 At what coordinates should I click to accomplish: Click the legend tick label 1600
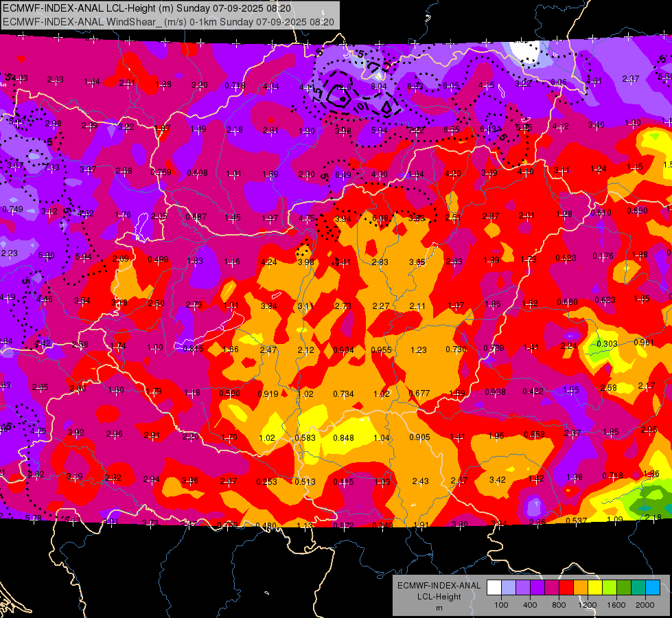point(616,605)
